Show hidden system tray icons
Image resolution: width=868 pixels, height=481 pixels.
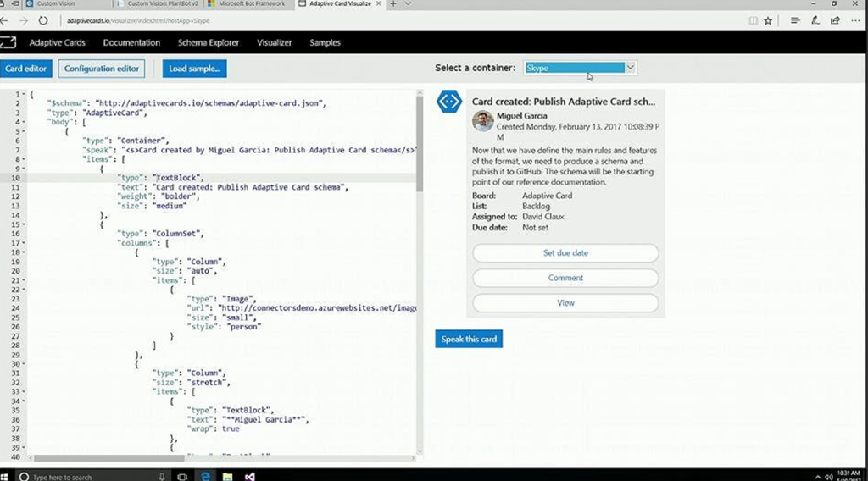(818, 477)
